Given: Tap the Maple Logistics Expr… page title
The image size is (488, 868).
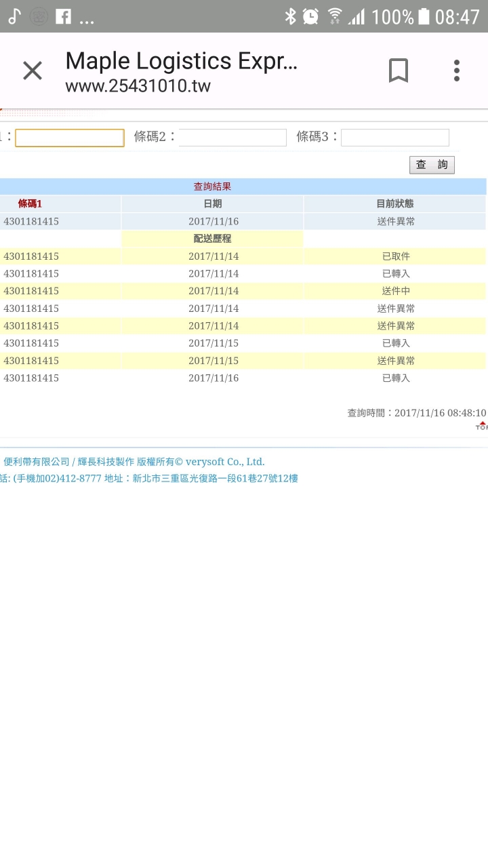Looking at the screenshot, I should point(181,62).
